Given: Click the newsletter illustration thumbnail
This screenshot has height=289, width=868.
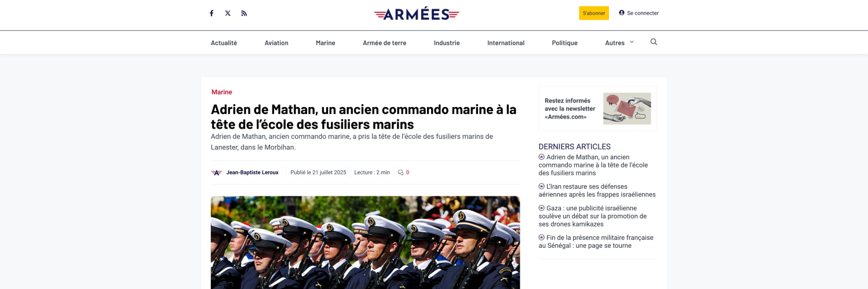Looking at the screenshot, I should tap(627, 109).
